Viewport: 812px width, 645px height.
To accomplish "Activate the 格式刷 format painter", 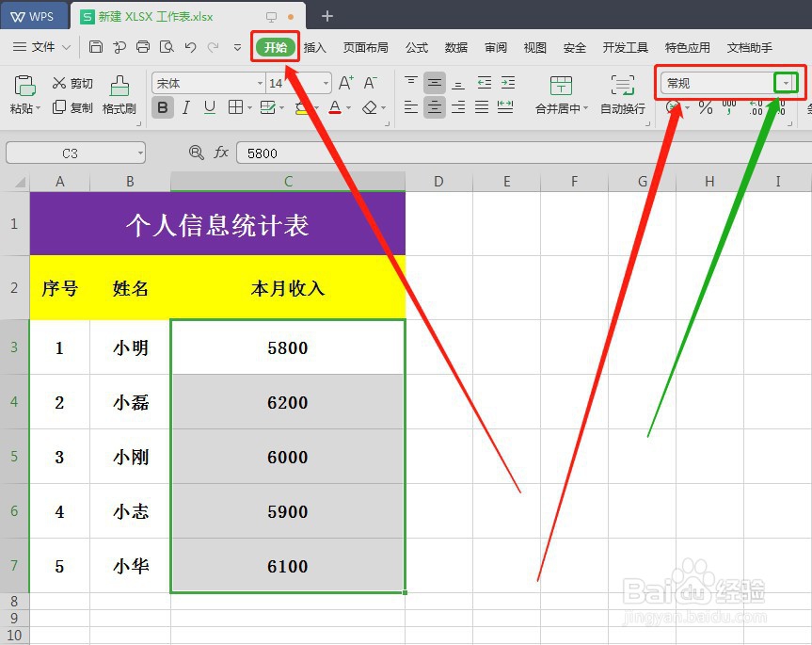I will tap(119, 89).
